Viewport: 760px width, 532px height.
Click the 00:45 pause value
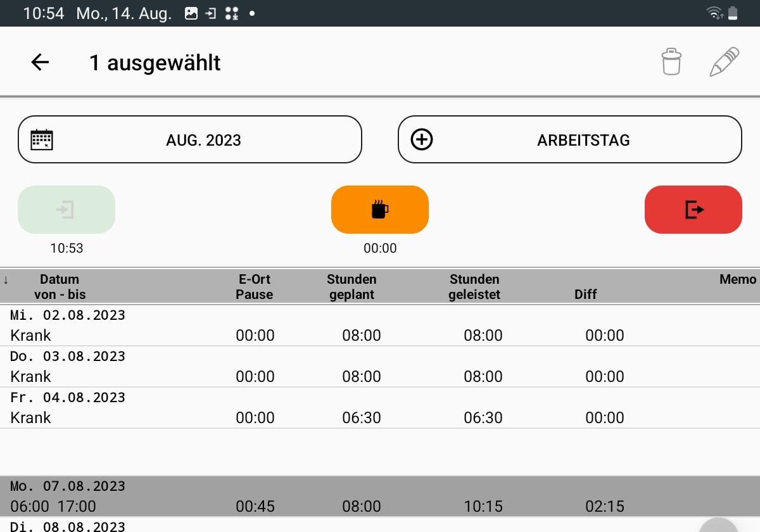(255, 506)
